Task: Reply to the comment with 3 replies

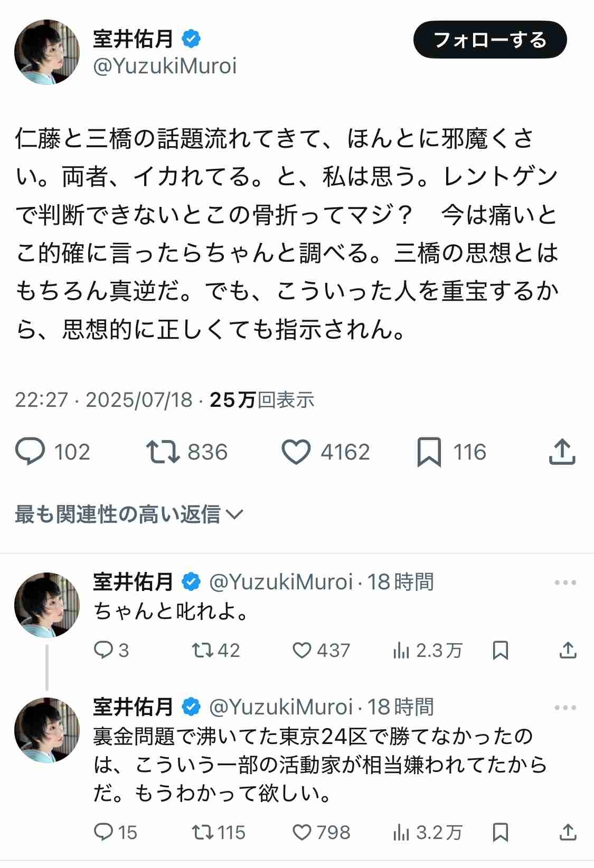Action: pyautogui.click(x=102, y=650)
